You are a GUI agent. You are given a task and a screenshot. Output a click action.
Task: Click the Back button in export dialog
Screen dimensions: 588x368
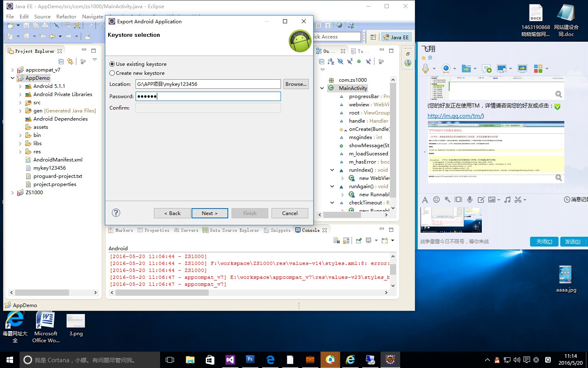(172, 213)
